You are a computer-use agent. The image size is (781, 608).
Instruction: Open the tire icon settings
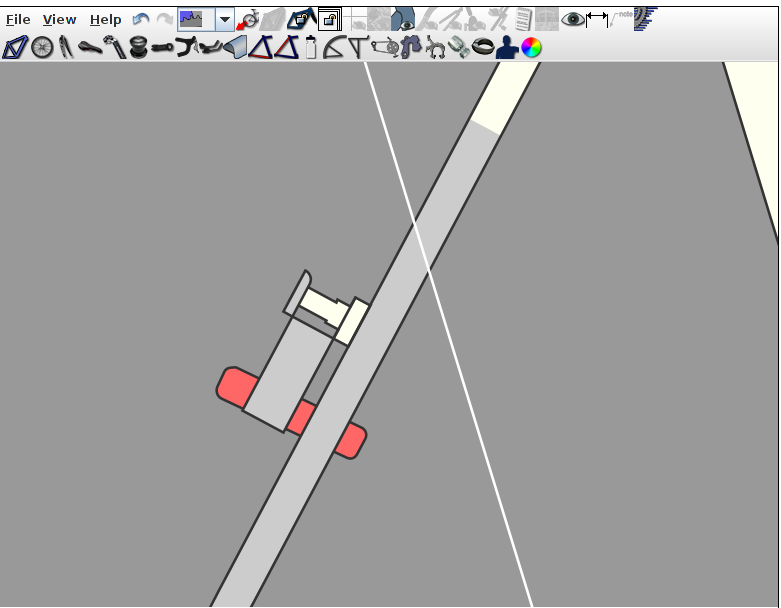tap(482, 47)
